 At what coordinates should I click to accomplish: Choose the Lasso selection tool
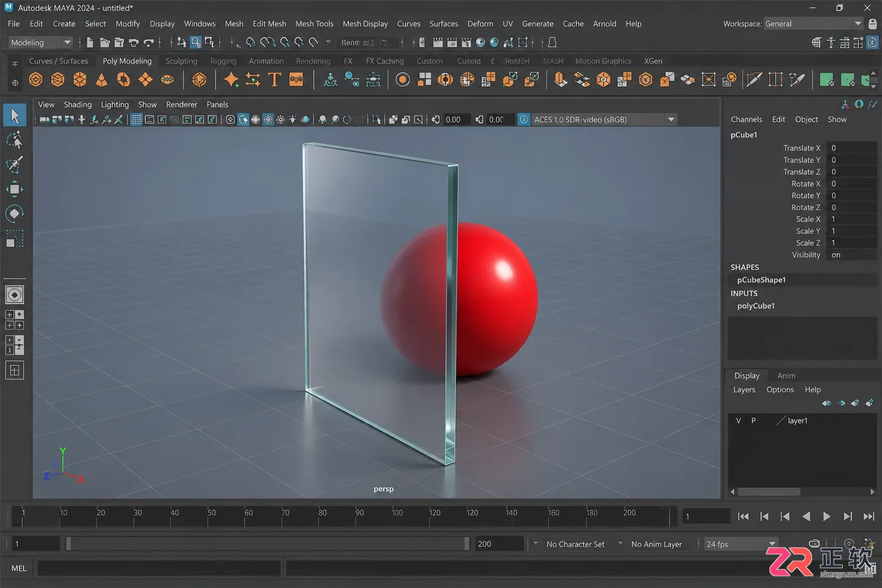coord(15,140)
